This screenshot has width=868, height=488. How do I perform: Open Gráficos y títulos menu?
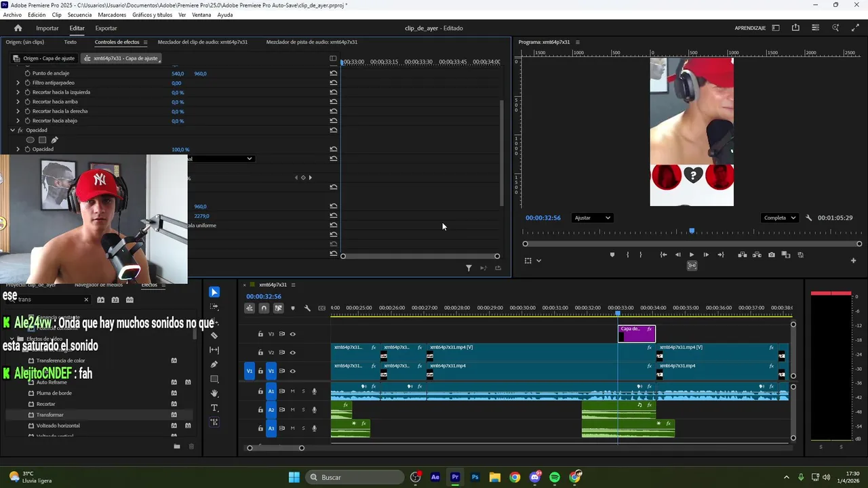[x=152, y=15]
